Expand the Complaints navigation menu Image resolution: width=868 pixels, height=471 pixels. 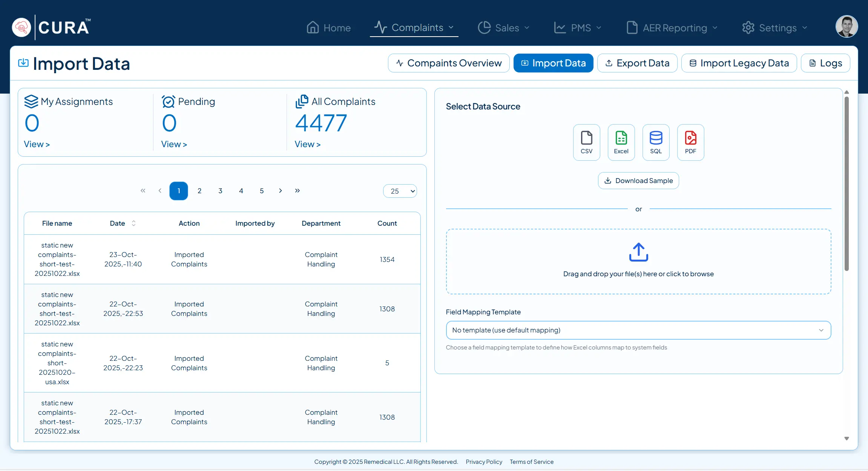pos(414,28)
